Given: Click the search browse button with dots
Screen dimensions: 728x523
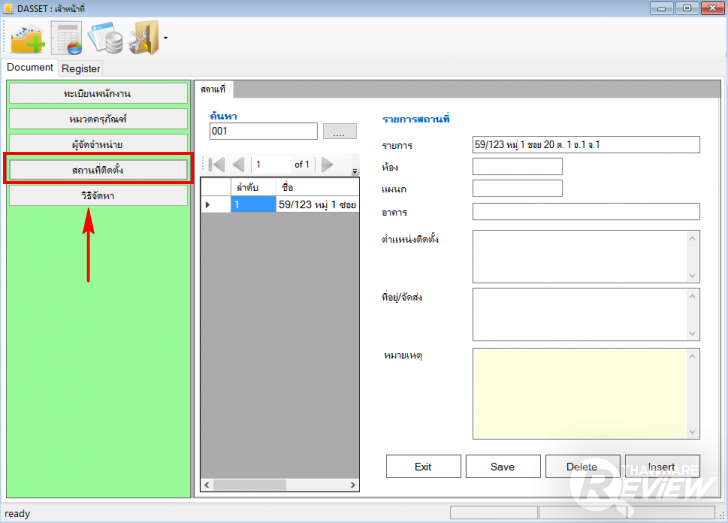Looking at the screenshot, I should pos(339,131).
